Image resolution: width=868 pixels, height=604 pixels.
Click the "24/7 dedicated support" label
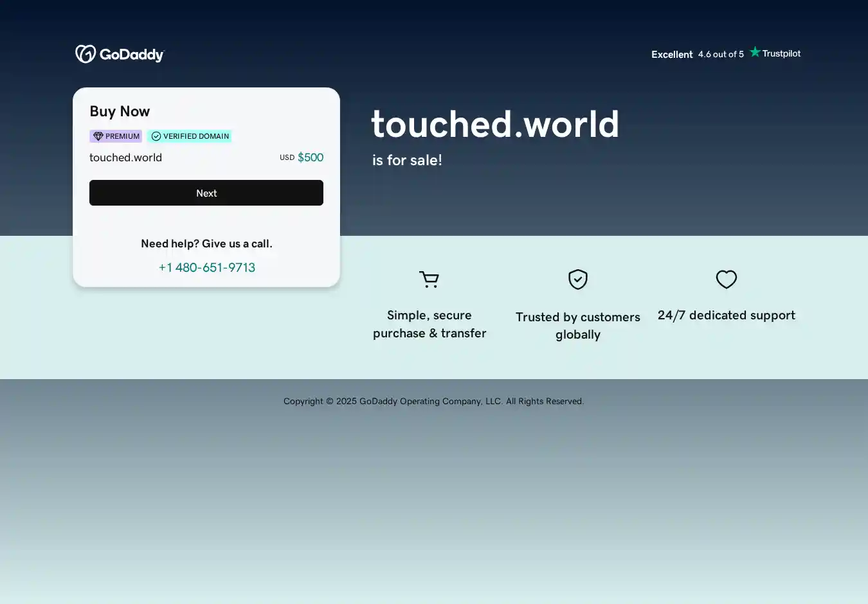(726, 315)
